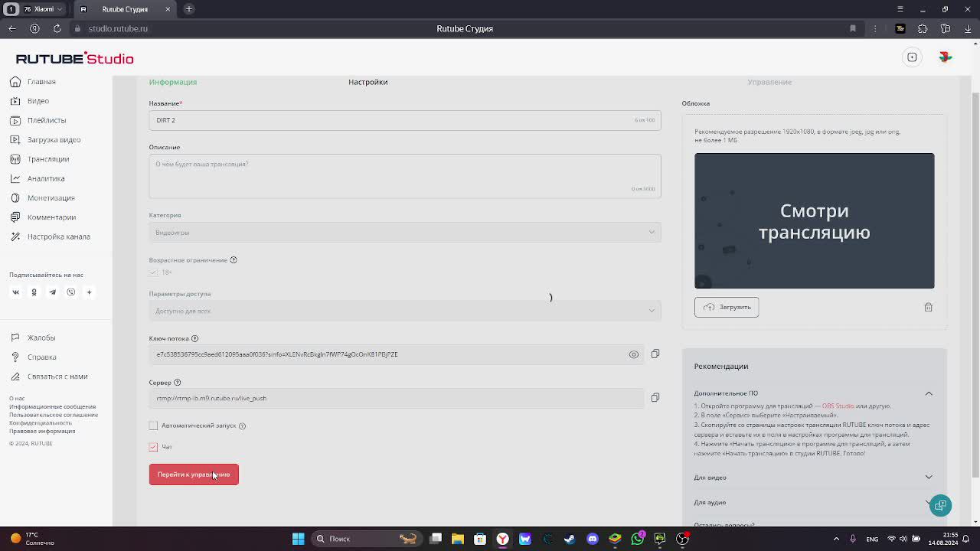Click the plus social icon
The height and width of the screenshot is (551, 980).
89,292
